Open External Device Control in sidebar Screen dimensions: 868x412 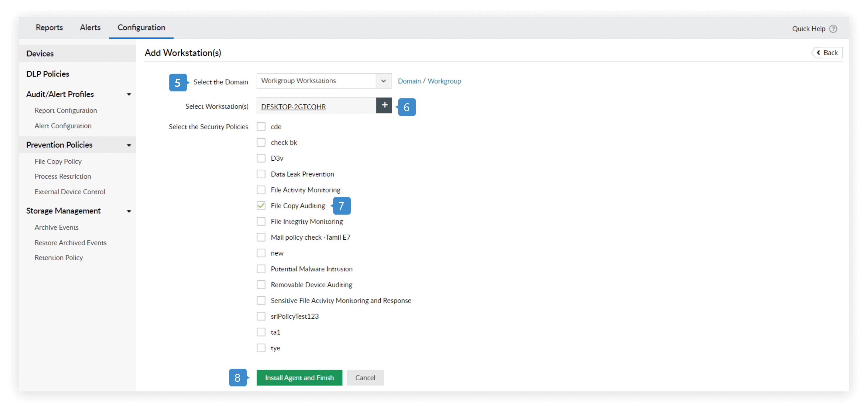pyautogui.click(x=70, y=191)
